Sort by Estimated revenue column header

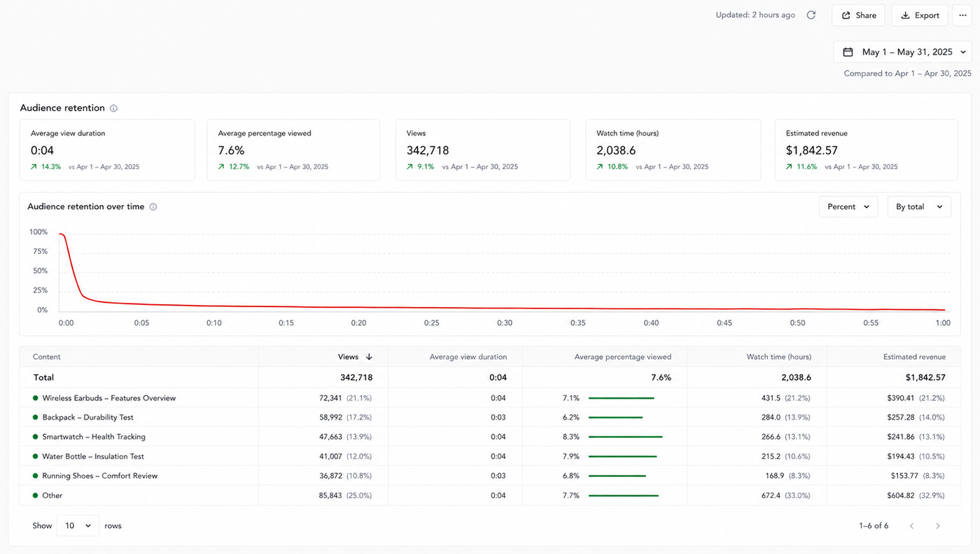(914, 357)
